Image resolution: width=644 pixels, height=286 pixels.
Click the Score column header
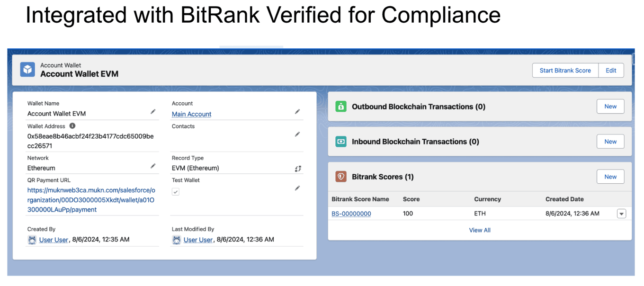[411, 199]
